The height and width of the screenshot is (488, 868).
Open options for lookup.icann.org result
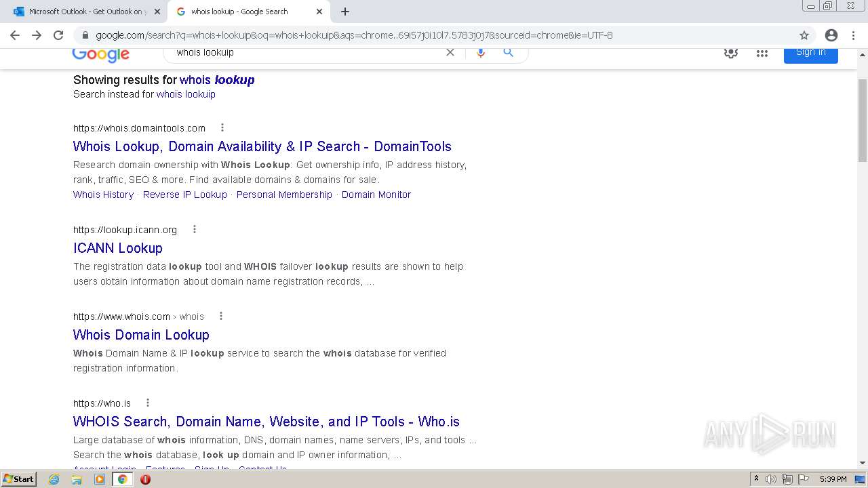point(194,229)
